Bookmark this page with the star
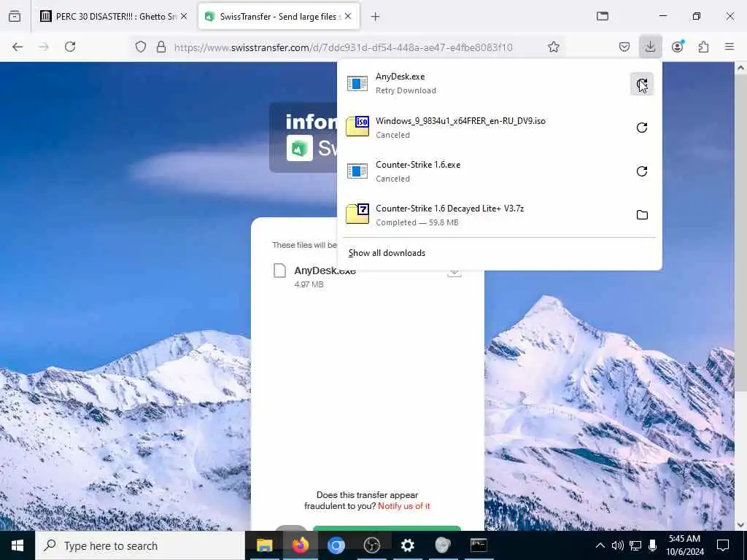747x560 pixels. (553, 47)
